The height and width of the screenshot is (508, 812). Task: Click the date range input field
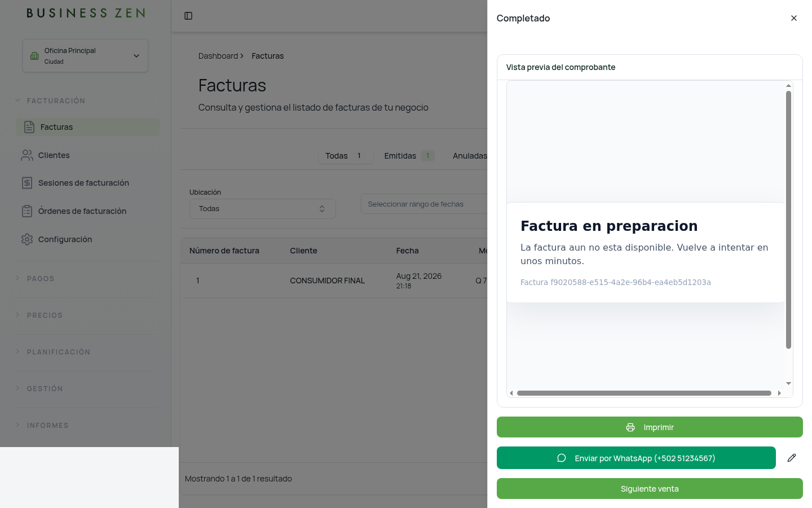[x=424, y=204]
